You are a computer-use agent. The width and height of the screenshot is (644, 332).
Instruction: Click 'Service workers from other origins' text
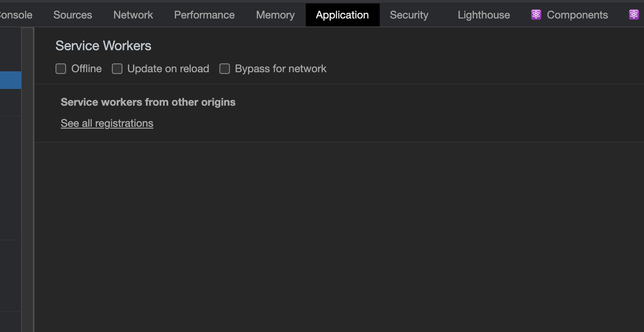point(148,102)
